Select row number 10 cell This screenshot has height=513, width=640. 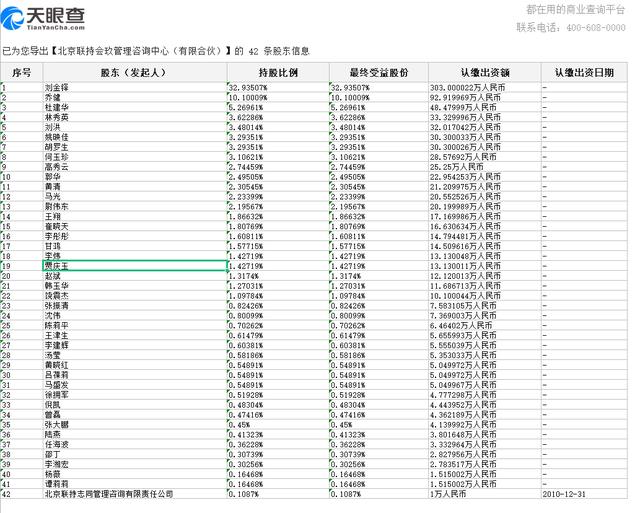point(22,177)
